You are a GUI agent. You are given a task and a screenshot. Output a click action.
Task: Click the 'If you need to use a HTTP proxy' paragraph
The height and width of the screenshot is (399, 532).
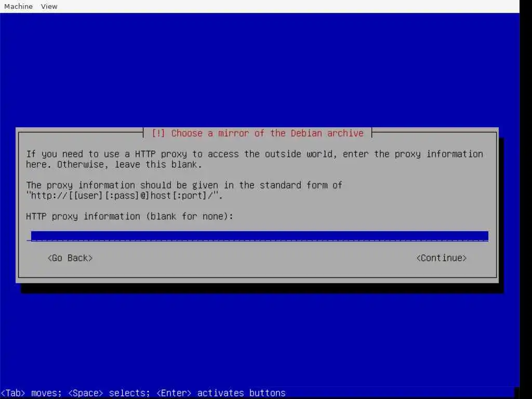(x=255, y=159)
